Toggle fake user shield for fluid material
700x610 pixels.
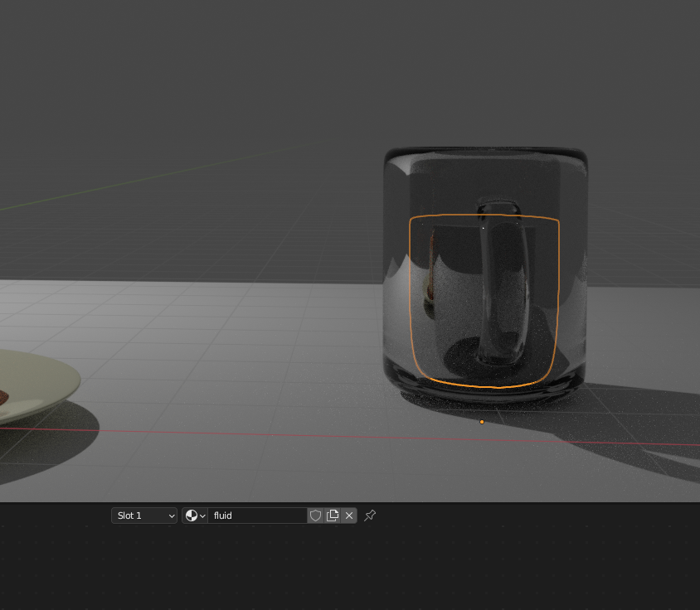315,516
